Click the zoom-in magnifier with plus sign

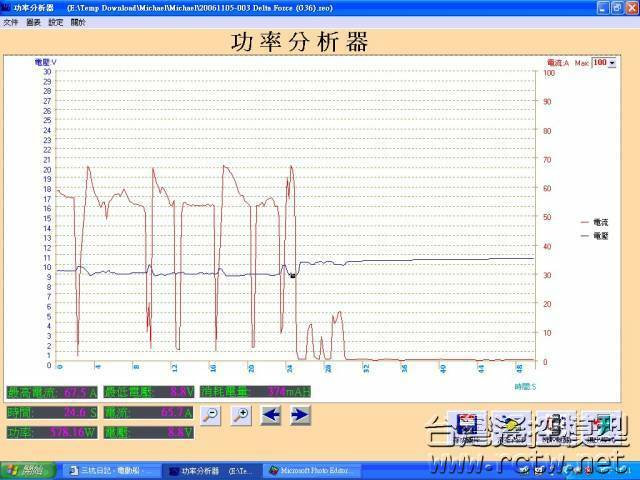pos(240,414)
